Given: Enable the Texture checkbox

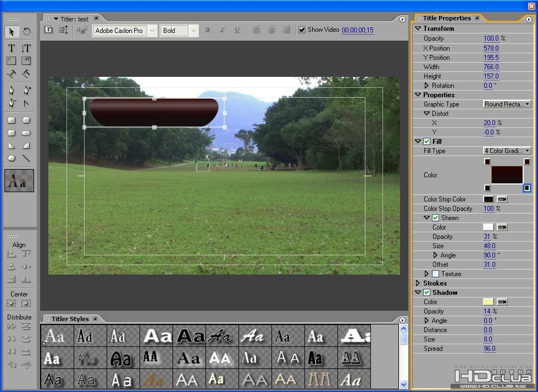Looking at the screenshot, I should 436,274.
